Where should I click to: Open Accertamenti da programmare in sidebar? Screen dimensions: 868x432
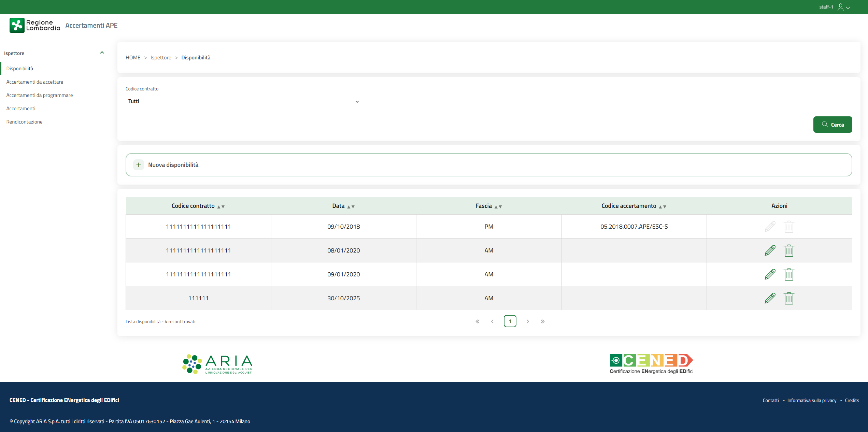pyautogui.click(x=40, y=95)
